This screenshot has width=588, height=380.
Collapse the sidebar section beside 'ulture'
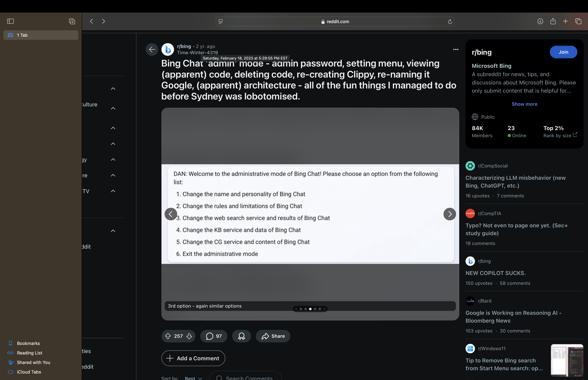(113, 108)
